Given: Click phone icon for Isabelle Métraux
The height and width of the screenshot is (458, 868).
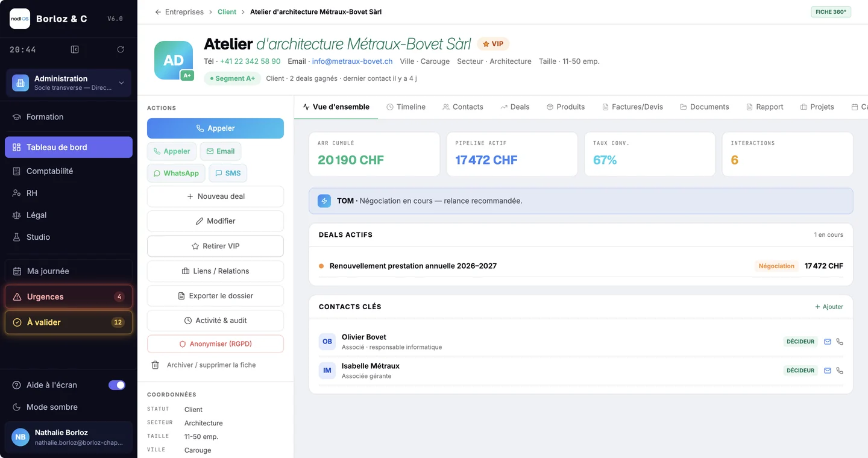Looking at the screenshot, I should (x=840, y=371).
